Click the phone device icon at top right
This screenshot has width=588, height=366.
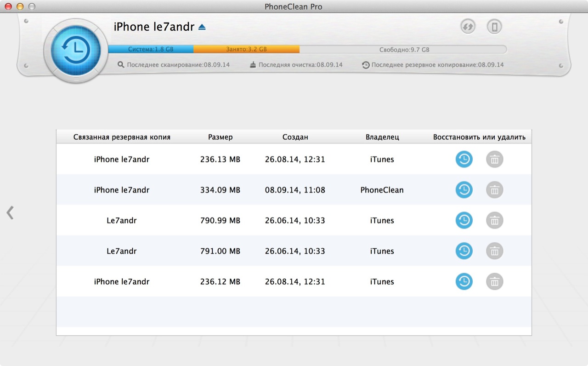pos(494,27)
